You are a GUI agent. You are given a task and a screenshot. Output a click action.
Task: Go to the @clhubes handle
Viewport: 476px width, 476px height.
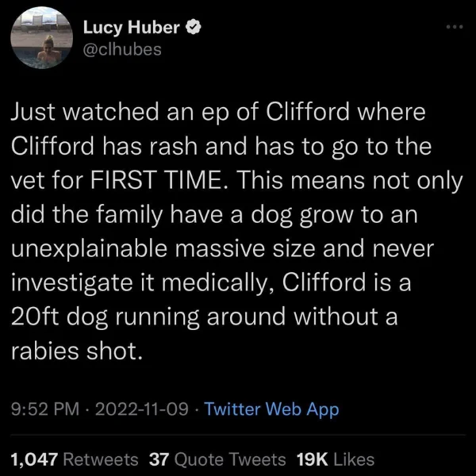point(122,49)
